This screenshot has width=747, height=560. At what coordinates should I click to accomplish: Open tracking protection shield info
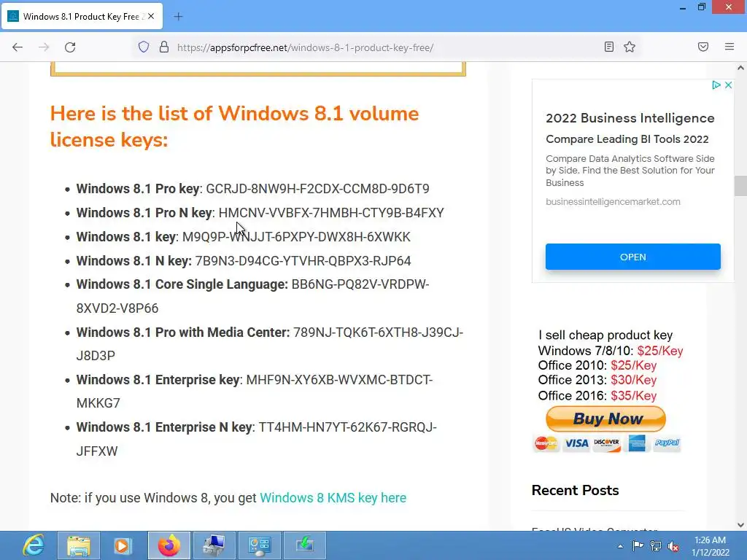click(144, 47)
